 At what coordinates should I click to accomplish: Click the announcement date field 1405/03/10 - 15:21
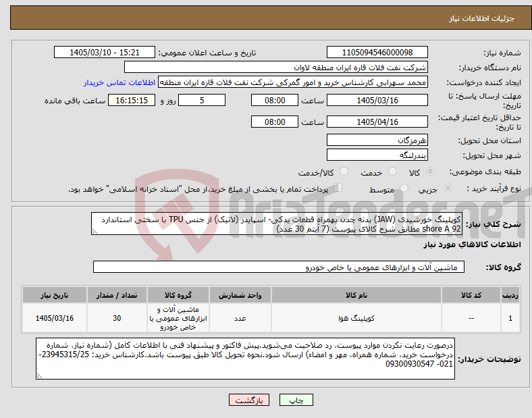pyautogui.click(x=105, y=52)
